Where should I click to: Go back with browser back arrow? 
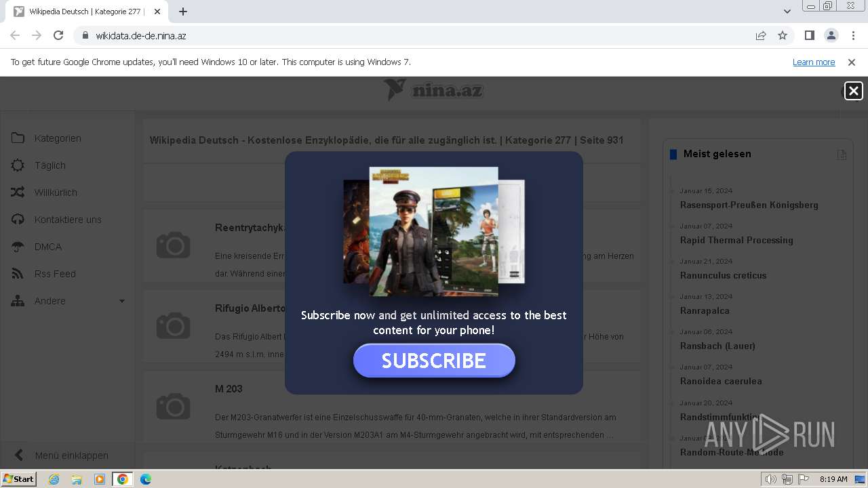coord(15,35)
